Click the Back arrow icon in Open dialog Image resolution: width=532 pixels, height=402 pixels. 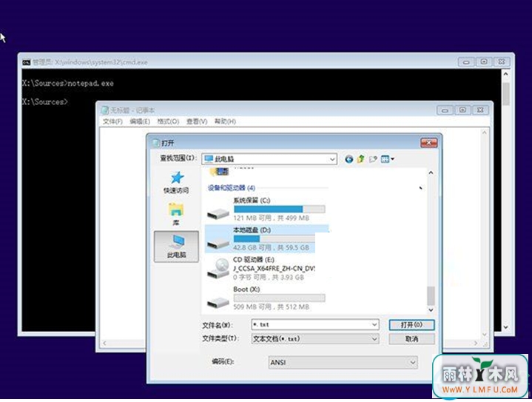349,159
